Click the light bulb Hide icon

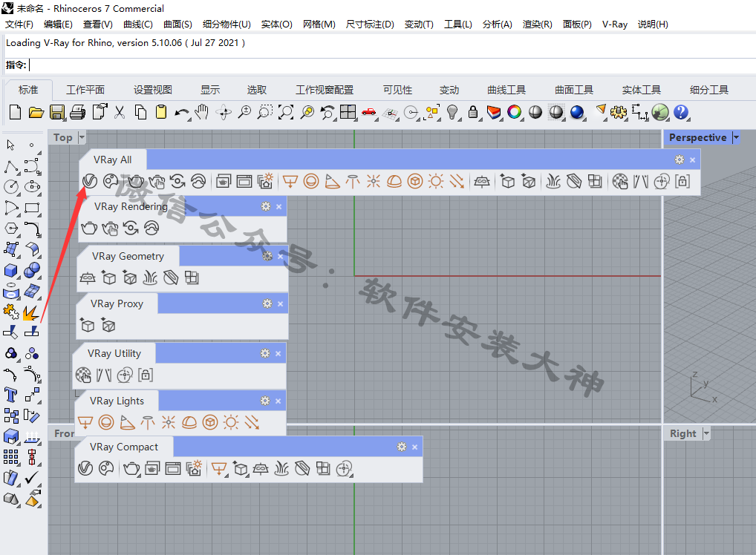pyautogui.click(x=452, y=112)
